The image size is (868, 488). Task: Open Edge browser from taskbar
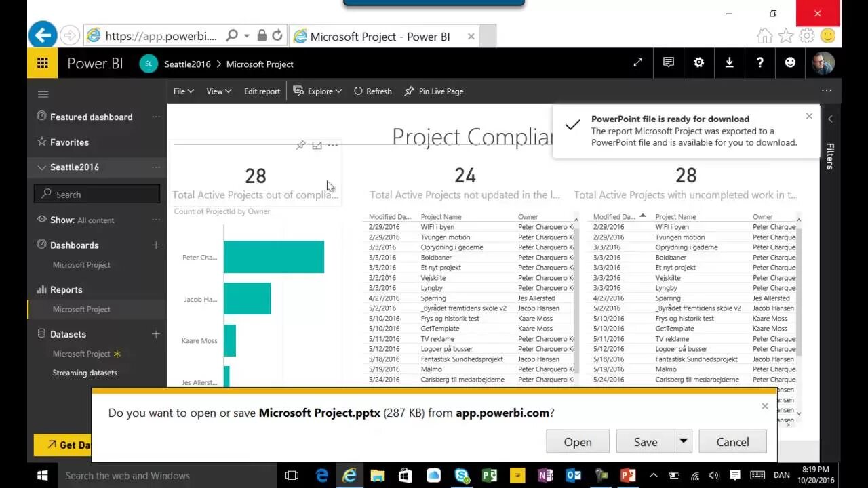(321, 475)
